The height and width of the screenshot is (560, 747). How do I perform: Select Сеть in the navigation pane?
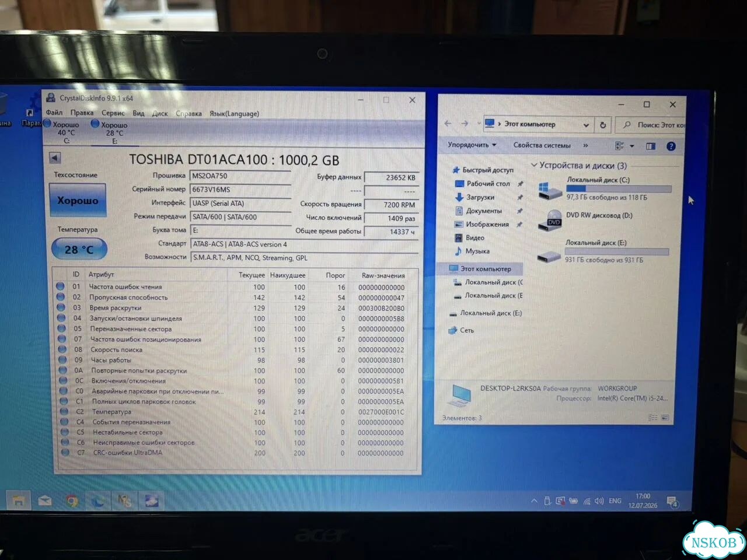pyautogui.click(x=467, y=331)
